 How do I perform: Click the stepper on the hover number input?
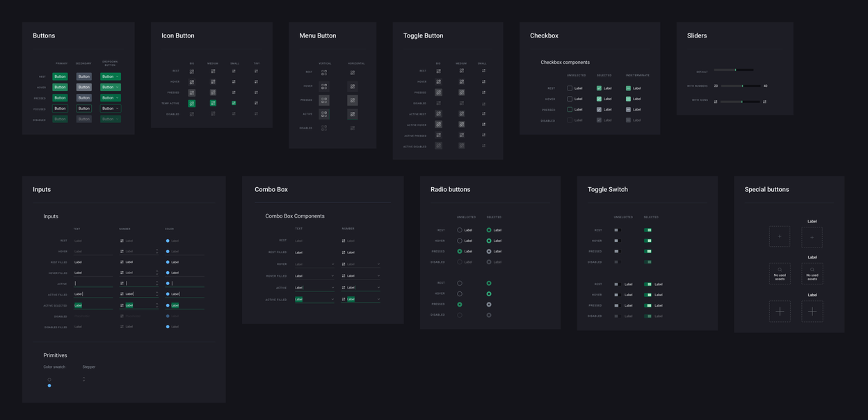pos(156,252)
